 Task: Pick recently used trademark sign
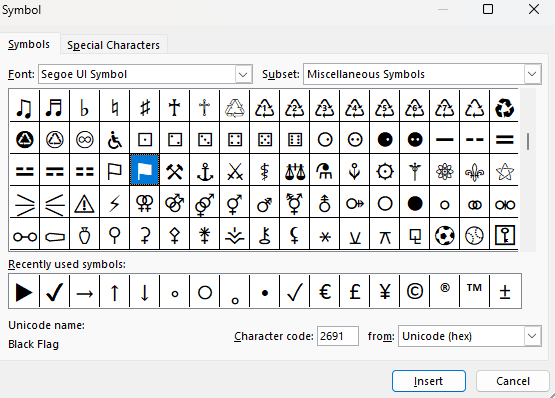pos(475,292)
